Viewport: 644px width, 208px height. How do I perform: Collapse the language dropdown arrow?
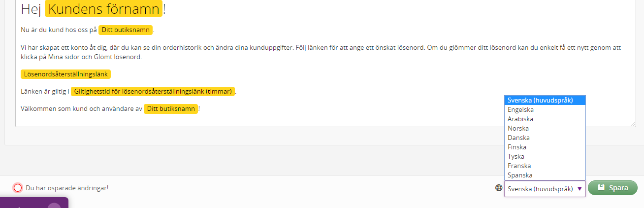click(580, 188)
